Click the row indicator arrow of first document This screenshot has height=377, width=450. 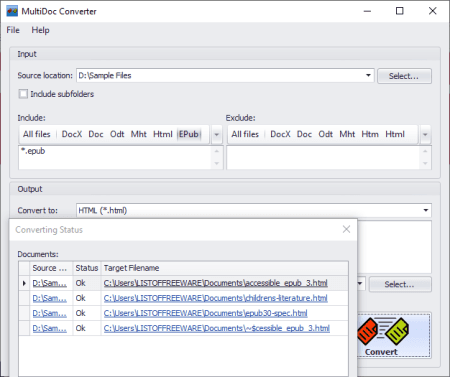(24, 283)
